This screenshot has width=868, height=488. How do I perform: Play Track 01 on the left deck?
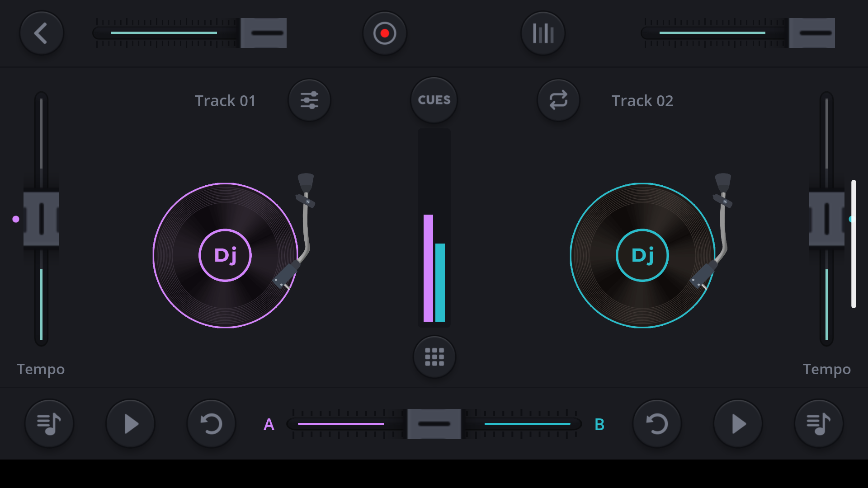[x=130, y=423]
